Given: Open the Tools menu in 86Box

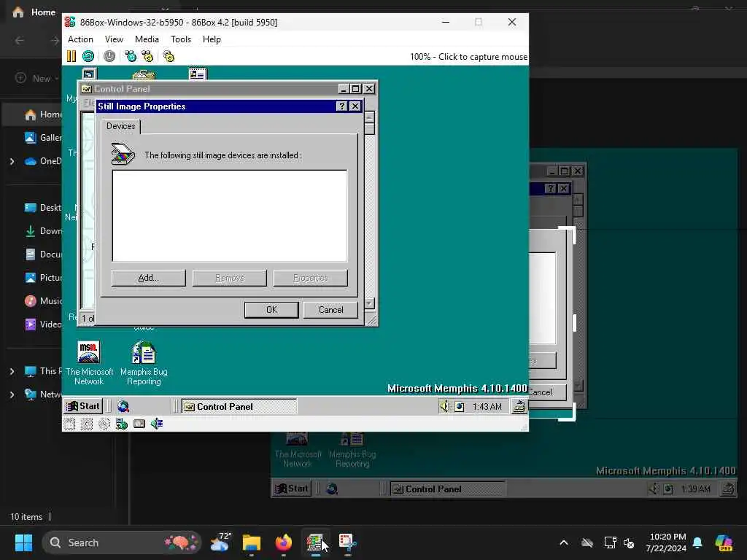Looking at the screenshot, I should point(181,39).
